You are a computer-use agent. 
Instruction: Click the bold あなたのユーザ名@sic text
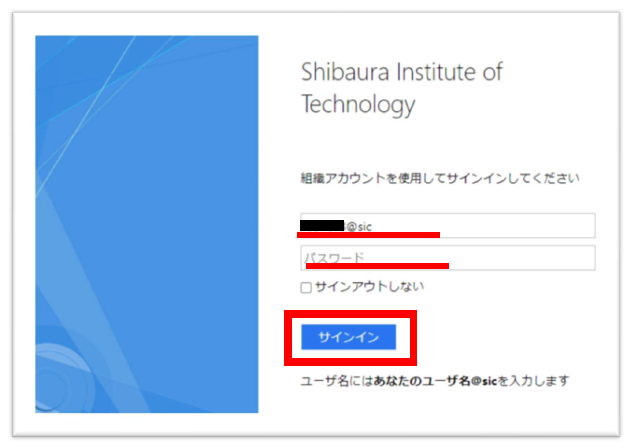click(x=435, y=381)
